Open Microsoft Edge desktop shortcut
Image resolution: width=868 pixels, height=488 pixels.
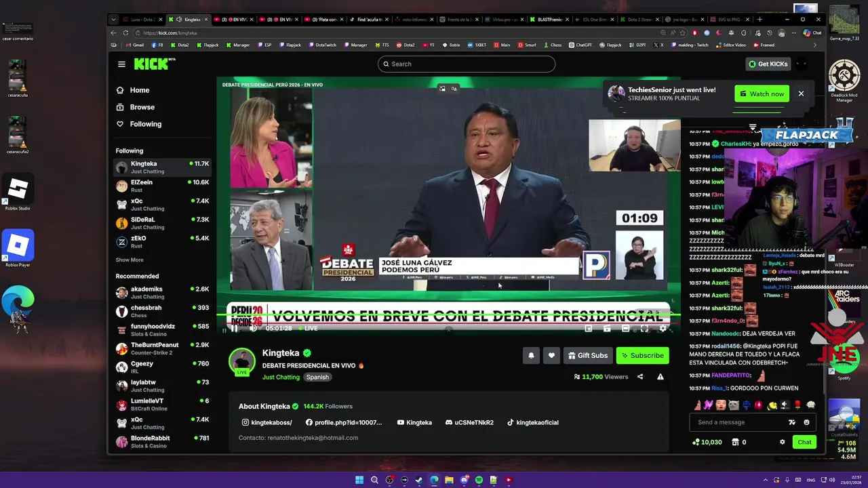click(x=18, y=302)
